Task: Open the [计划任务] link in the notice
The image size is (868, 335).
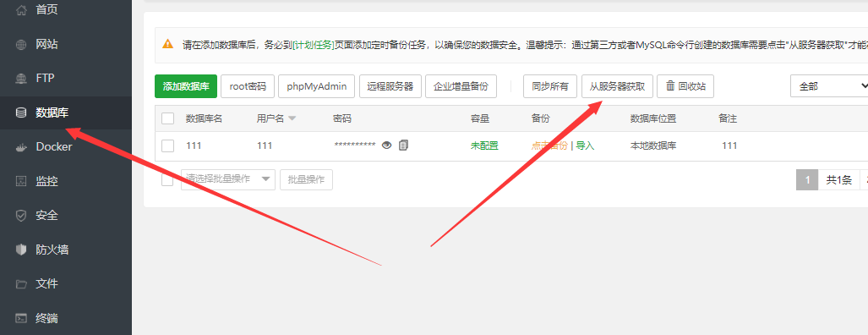Action: pos(314,46)
